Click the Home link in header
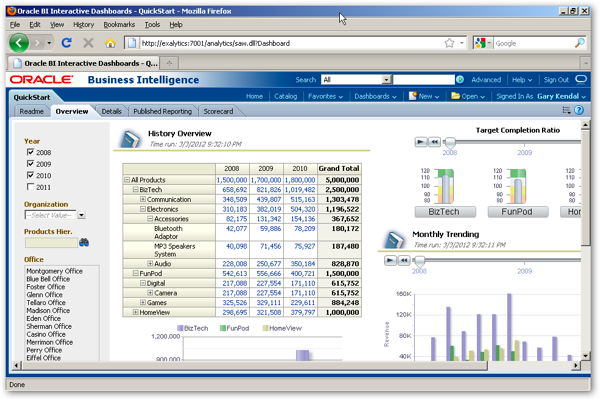Viewport: 600px width, 400px height. pos(254,96)
